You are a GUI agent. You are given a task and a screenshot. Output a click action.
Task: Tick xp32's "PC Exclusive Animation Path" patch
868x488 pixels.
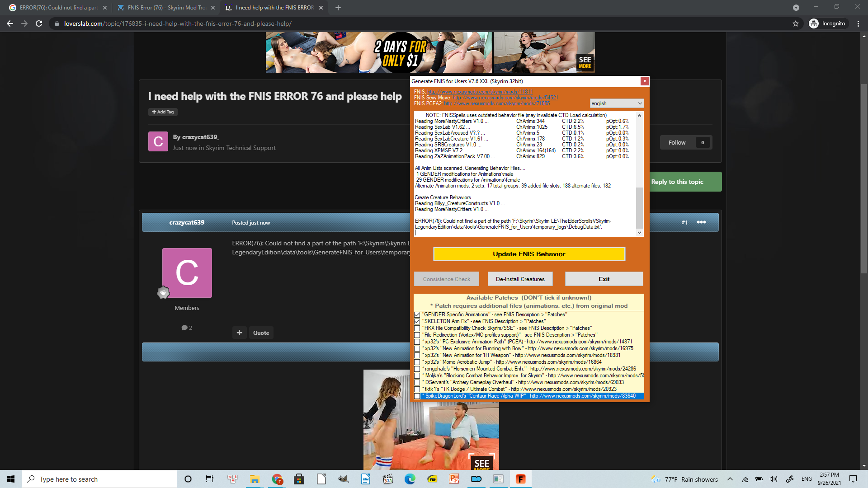coord(417,342)
